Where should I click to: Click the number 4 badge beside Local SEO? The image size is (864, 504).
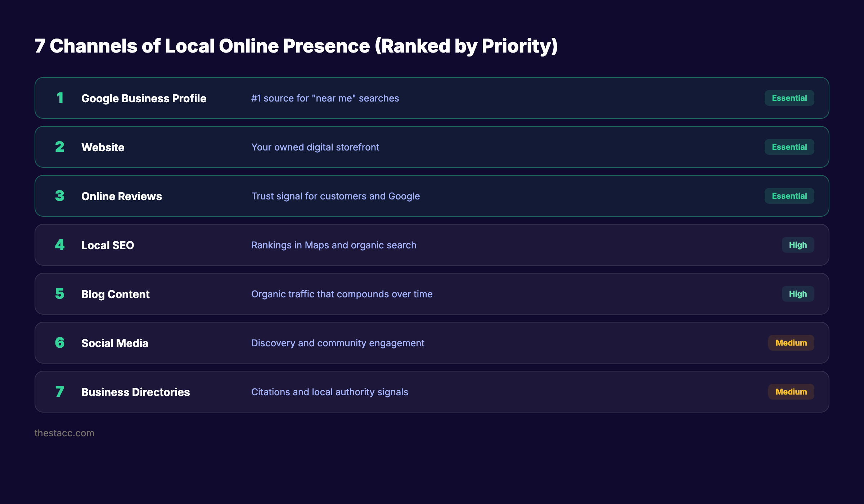pos(60,245)
